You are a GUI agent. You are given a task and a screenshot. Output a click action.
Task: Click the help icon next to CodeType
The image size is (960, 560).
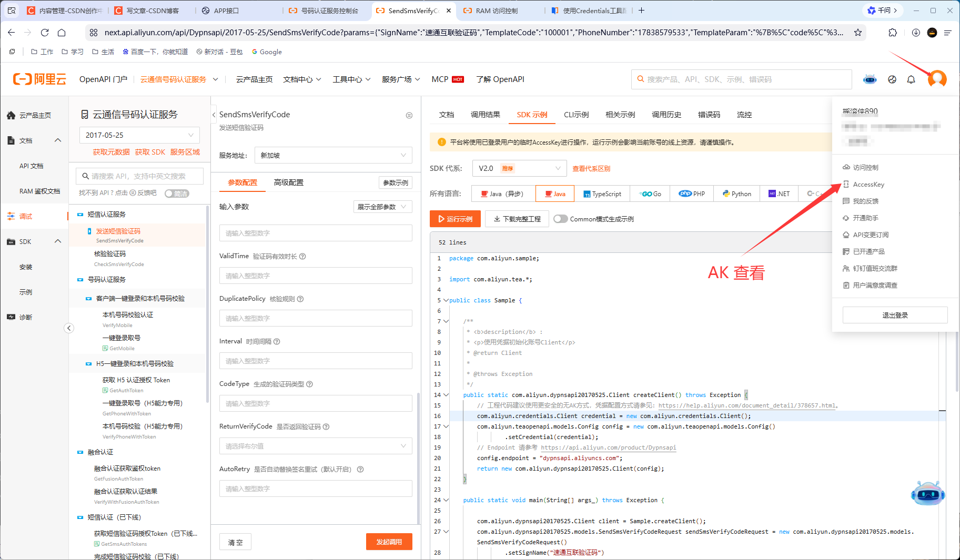tap(309, 384)
